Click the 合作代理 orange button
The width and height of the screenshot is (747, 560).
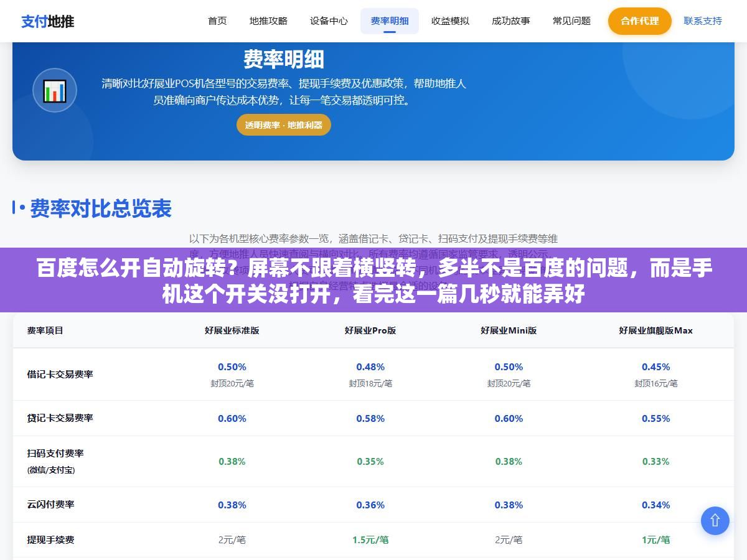click(x=639, y=21)
